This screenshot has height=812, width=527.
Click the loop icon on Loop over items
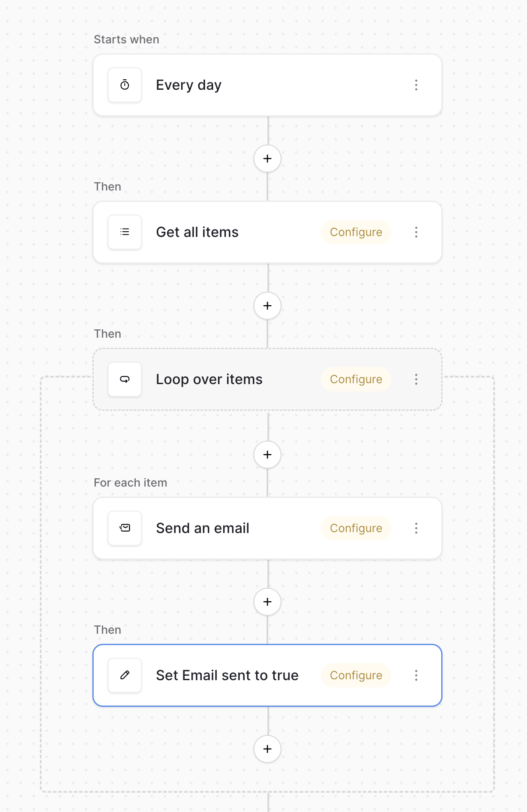tap(125, 379)
